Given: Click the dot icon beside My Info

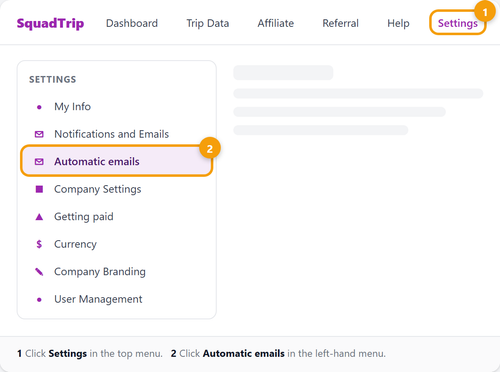Looking at the screenshot, I should [x=39, y=107].
